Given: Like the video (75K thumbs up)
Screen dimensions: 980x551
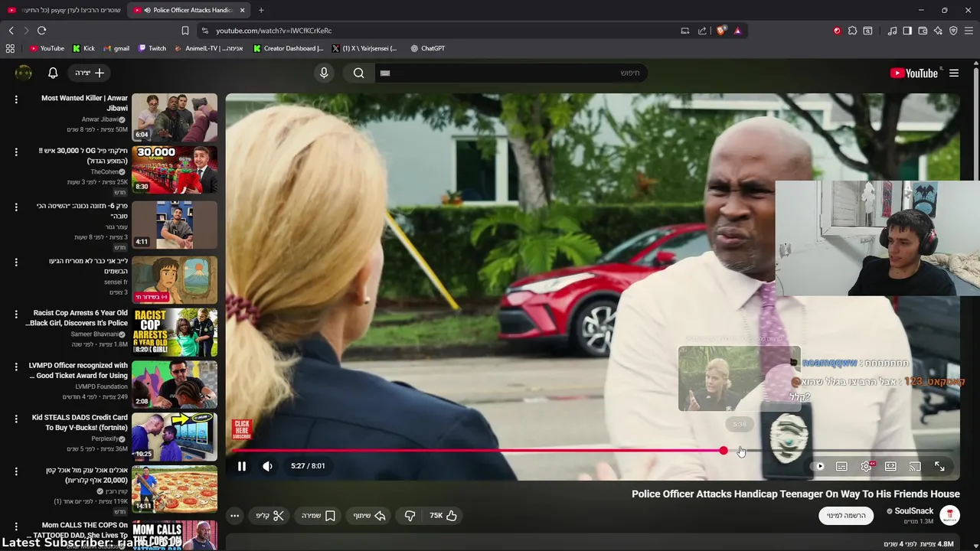Looking at the screenshot, I should 443,516.
